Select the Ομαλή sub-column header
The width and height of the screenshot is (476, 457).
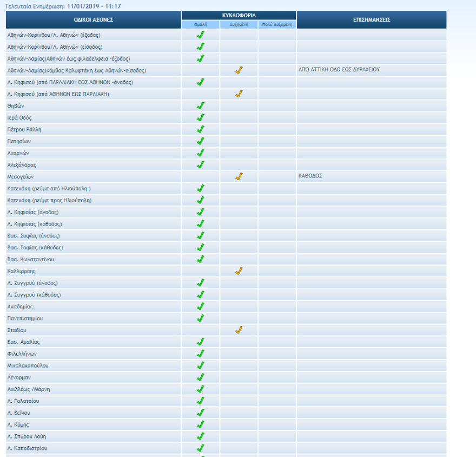200,24
